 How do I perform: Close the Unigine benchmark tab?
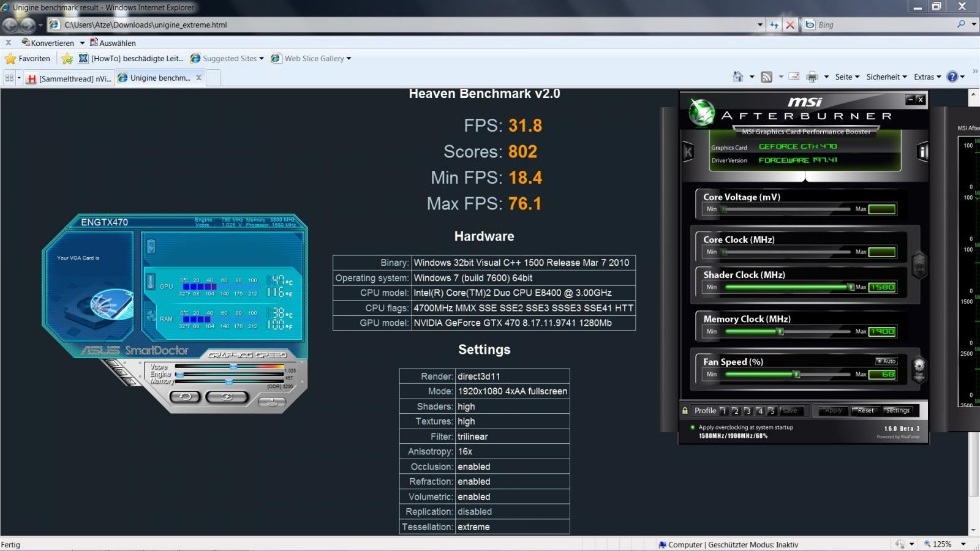point(198,78)
